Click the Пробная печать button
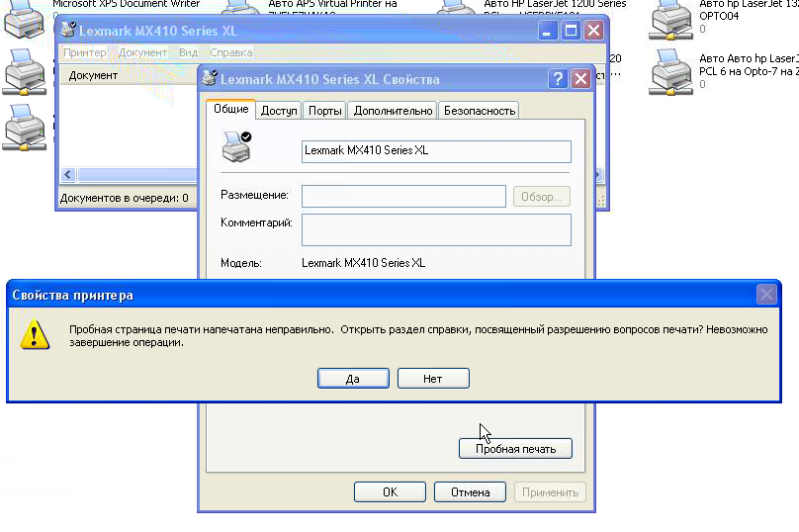Image resolution: width=799 pixels, height=532 pixels. coord(515,449)
